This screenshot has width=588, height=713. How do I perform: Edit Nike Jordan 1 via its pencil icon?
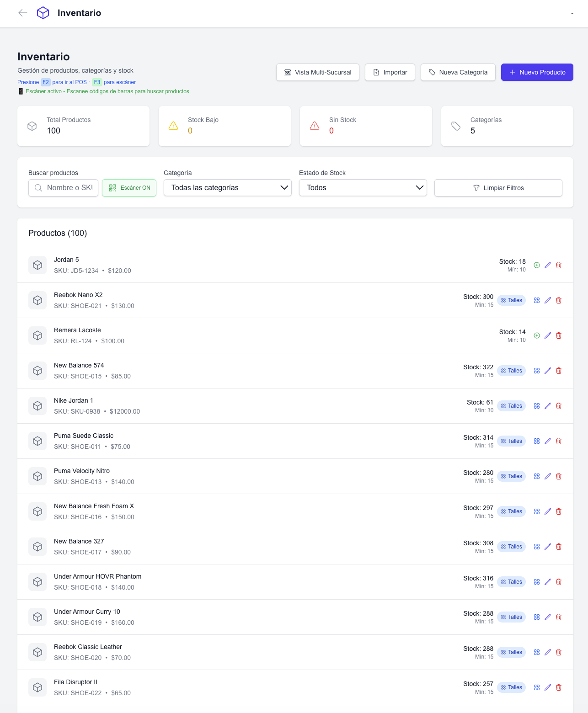click(548, 406)
